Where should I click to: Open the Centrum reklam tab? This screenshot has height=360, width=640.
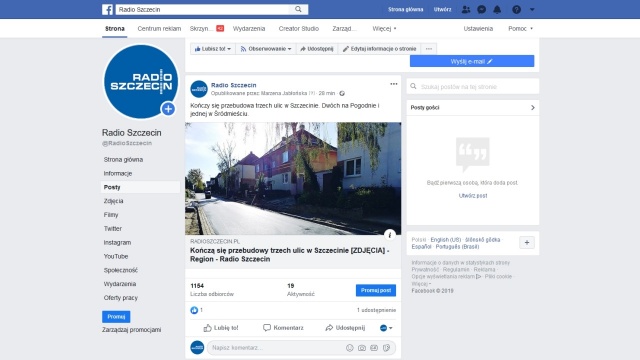tap(159, 29)
